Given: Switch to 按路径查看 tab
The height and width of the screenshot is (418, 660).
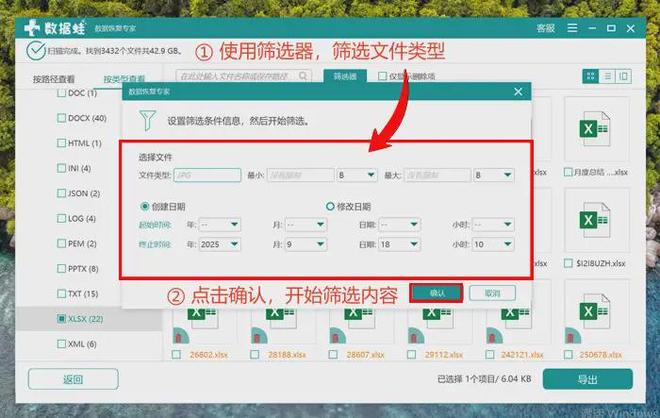Looking at the screenshot, I should click(53, 79).
